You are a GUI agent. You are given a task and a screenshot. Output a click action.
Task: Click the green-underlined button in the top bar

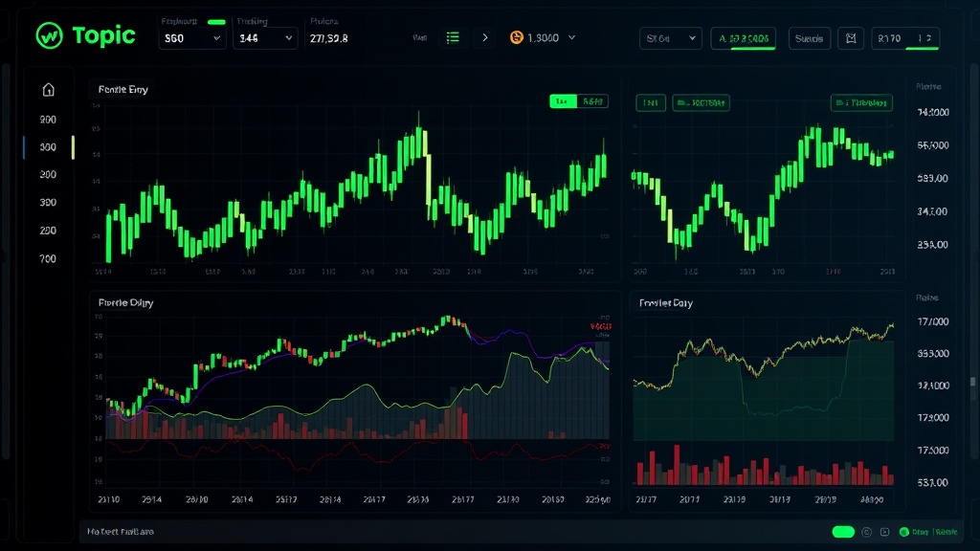[x=743, y=38]
